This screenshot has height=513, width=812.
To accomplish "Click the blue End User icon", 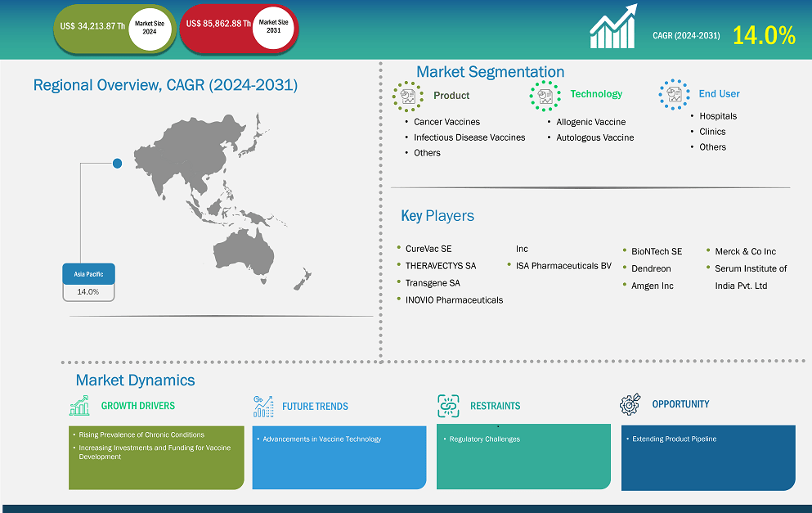I will [674, 94].
